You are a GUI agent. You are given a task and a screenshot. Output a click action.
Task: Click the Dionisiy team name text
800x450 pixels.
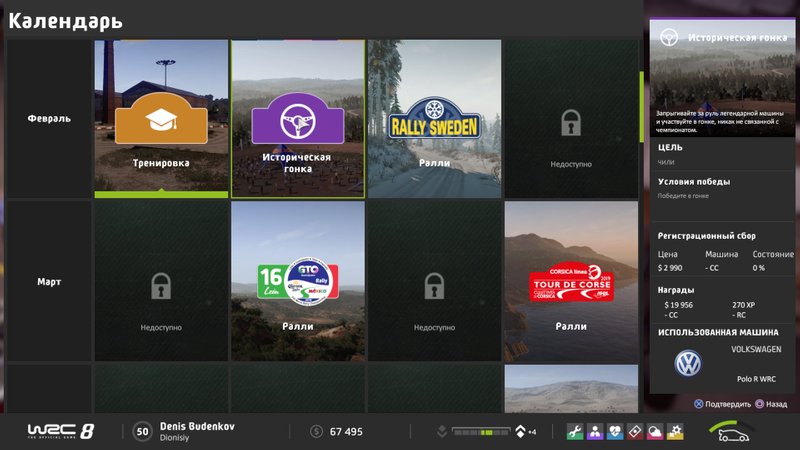pos(174,438)
